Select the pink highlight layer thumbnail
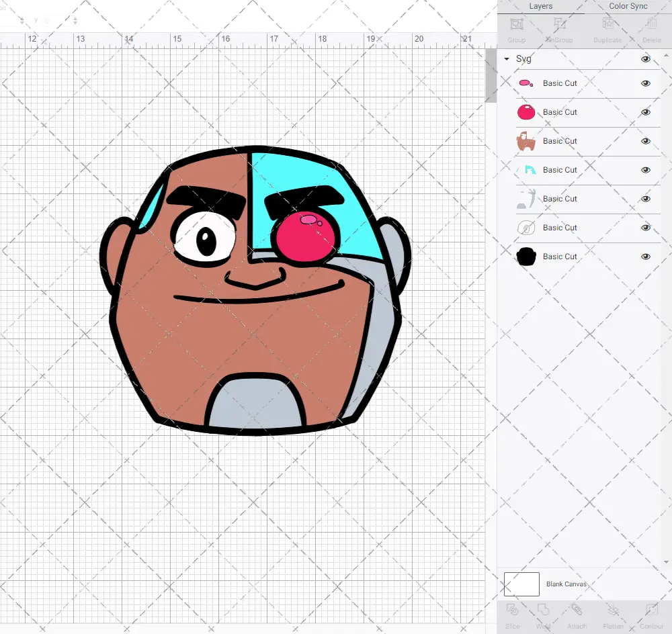672x634 pixels. (526, 83)
